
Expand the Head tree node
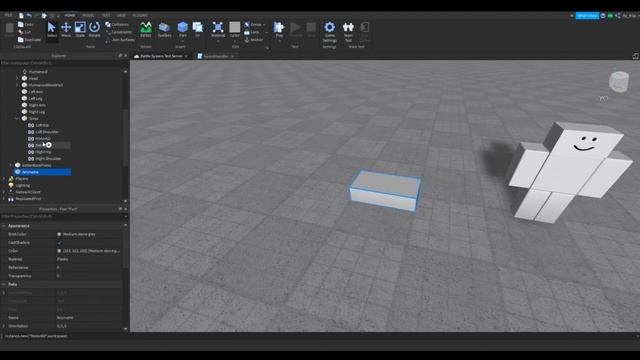[x=17, y=78]
